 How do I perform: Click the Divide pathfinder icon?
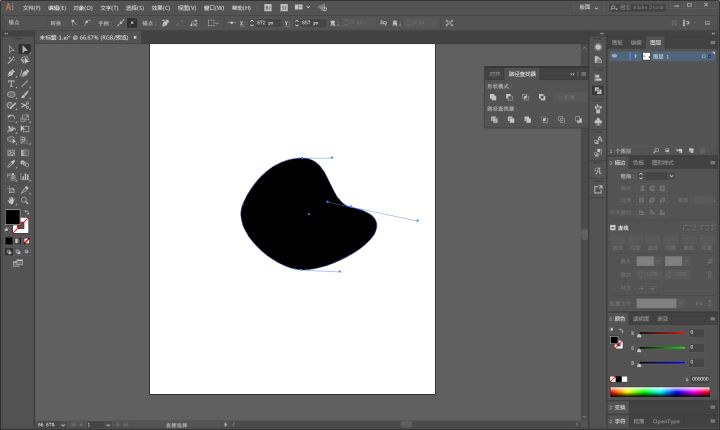click(x=493, y=120)
